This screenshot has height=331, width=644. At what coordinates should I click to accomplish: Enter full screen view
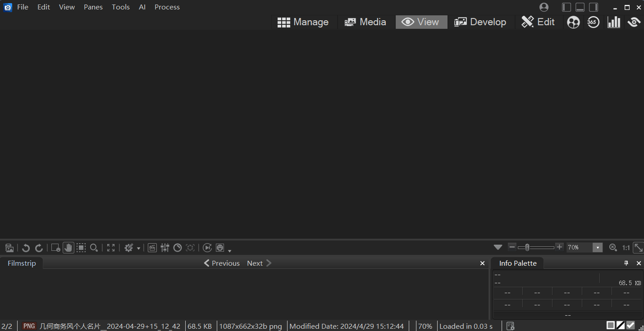[x=111, y=248]
